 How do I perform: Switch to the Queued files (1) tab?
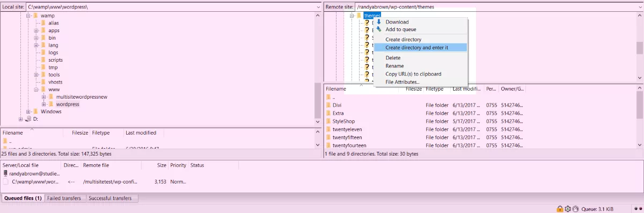(23, 199)
